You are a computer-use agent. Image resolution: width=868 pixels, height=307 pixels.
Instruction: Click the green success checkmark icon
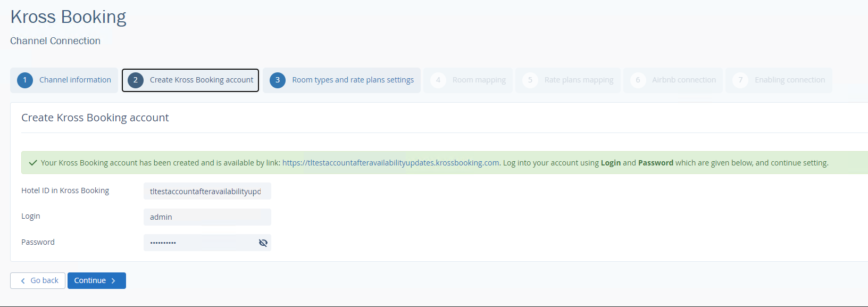(x=33, y=163)
